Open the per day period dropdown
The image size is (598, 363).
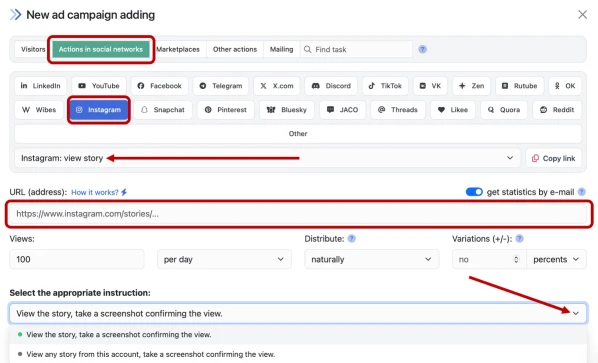(224, 259)
